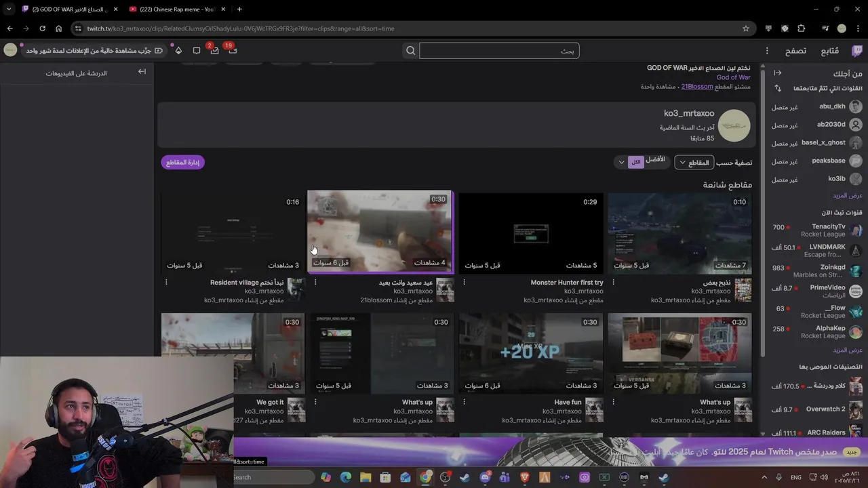The width and height of the screenshot is (868, 488).
Task: Open Brave browser from the taskbar
Action: pos(525,477)
